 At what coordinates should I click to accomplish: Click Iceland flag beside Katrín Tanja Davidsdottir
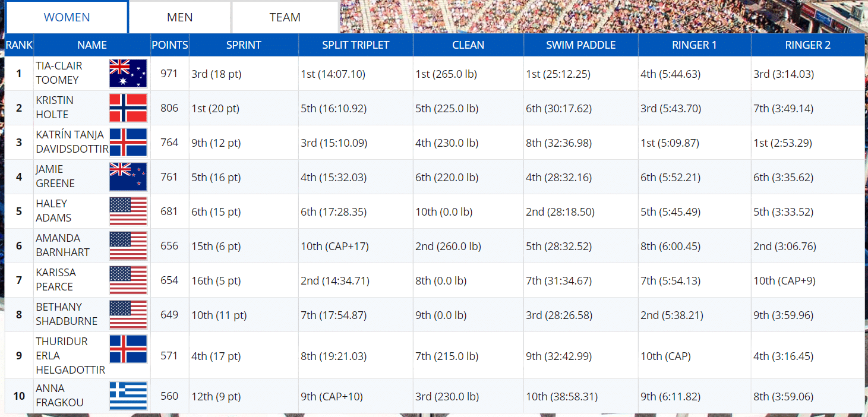coord(128,143)
